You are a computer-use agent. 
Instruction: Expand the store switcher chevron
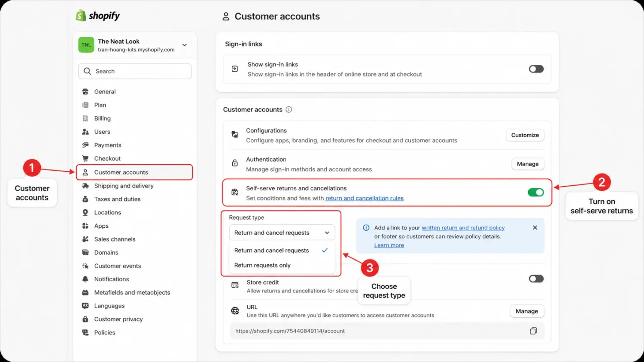(185, 45)
